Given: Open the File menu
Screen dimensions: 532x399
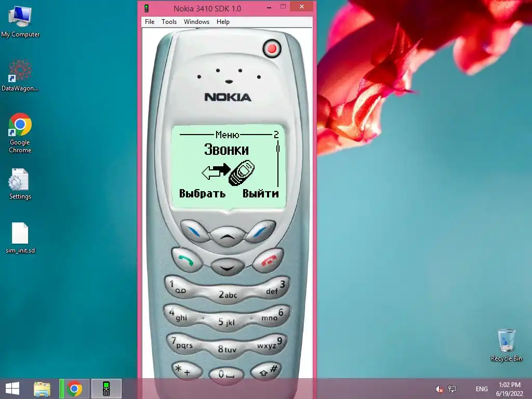Looking at the screenshot, I should click(x=149, y=22).
